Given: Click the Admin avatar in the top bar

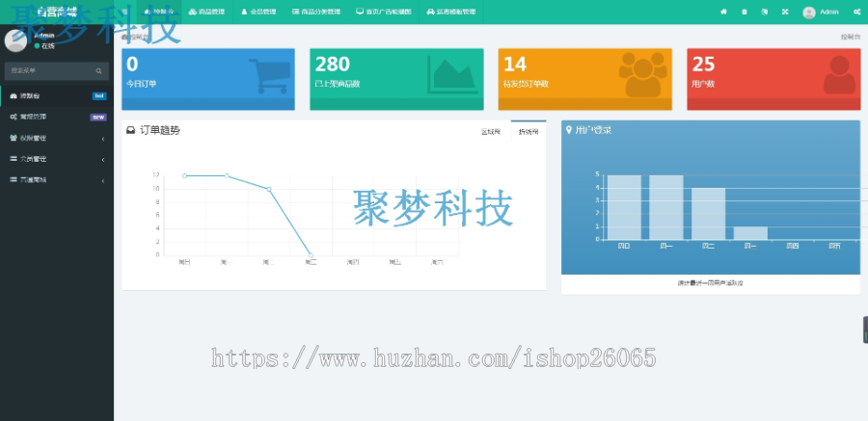Looking at the screenshot, I should [x=809, y=13].
